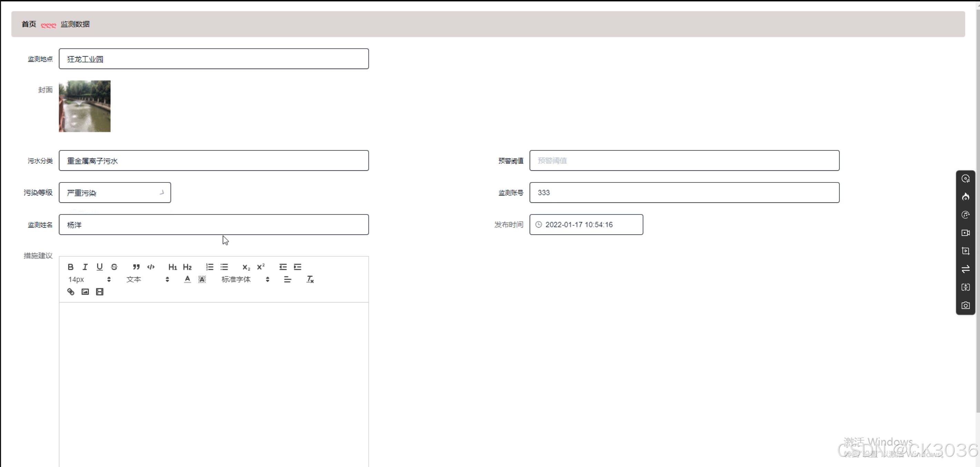This screenshot has height=467, width=980.
Task: Insert code block in editor
Action: point(151,267)
